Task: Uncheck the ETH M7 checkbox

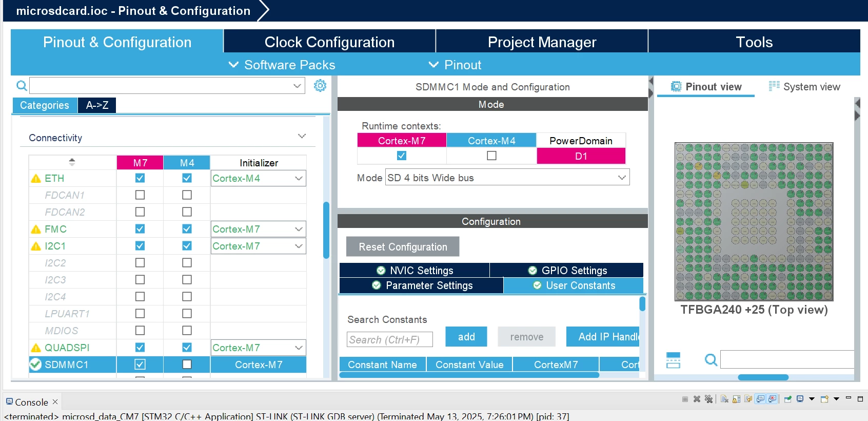Action: click(140, 178)
